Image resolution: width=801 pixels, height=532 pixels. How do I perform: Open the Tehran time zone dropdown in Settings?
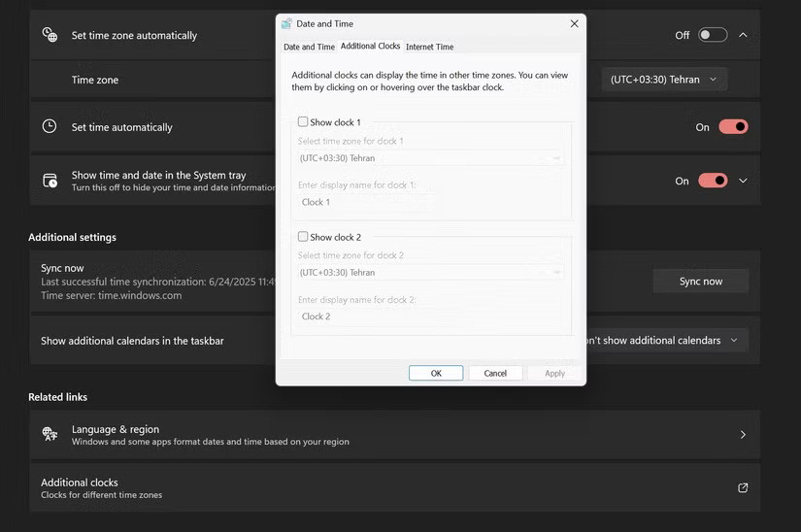[x=664, y=80]
